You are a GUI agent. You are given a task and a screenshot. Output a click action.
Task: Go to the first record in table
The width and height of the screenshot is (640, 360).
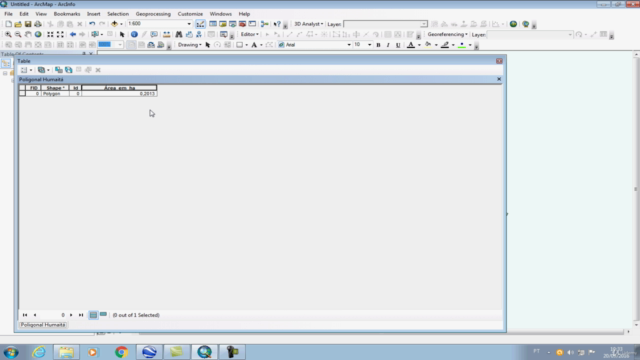pyautogui.click(x=25, y=315)
